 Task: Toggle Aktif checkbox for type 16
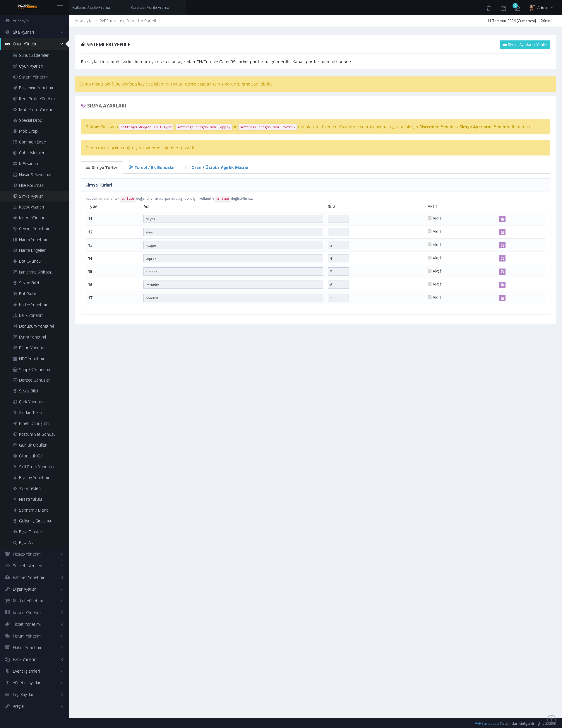(429, 284)
